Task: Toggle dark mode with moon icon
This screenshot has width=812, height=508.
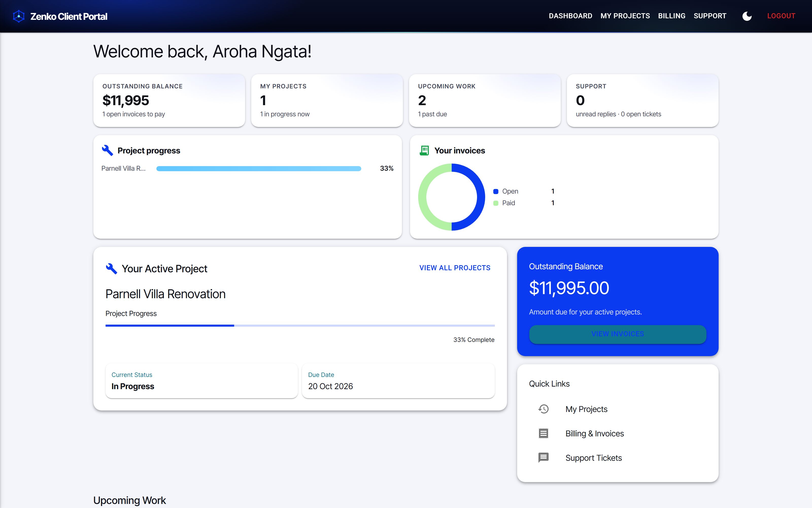Action: click(x=747, y=16)
